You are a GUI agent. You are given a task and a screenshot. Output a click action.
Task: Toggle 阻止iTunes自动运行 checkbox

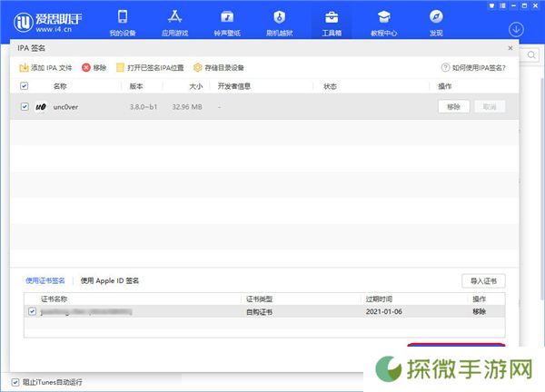15,382
